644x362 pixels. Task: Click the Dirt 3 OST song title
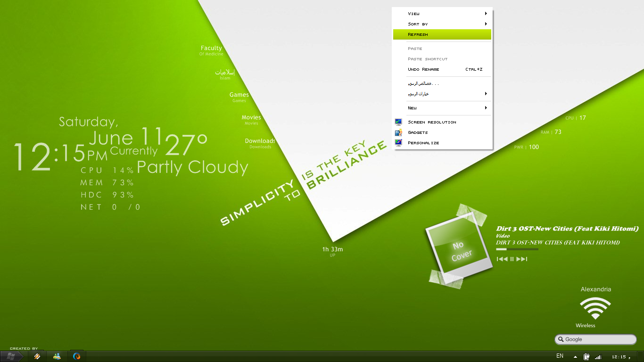coord(567,229)
